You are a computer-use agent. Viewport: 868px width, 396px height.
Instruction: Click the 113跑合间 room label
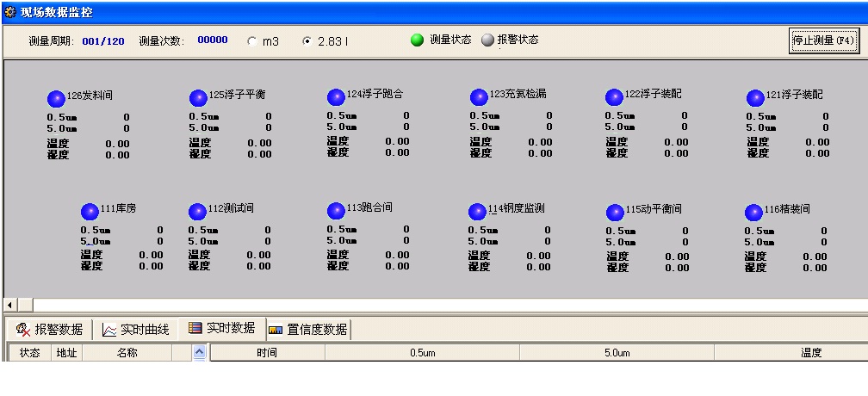coord(369,208)
